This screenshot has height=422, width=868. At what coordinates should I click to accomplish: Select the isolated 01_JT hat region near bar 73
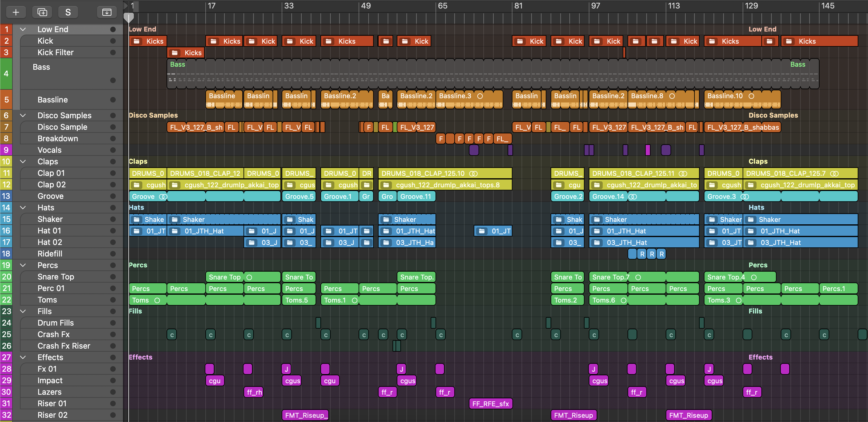point(493,231)
